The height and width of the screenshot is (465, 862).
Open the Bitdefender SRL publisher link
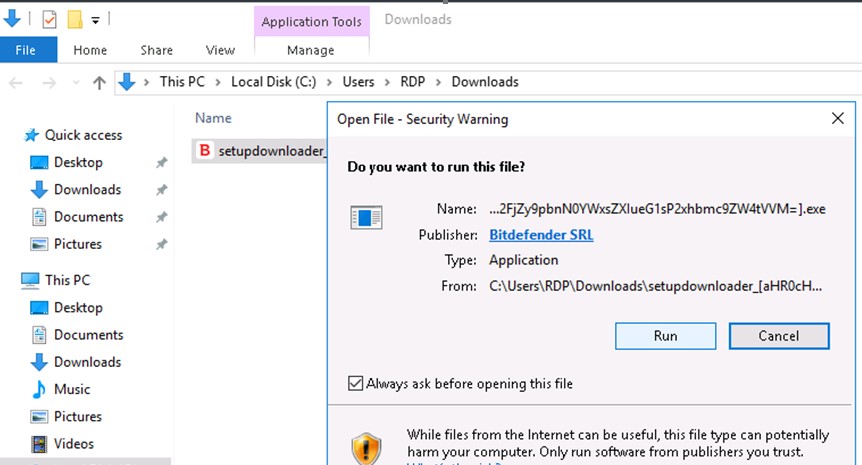tap(541, 235)
